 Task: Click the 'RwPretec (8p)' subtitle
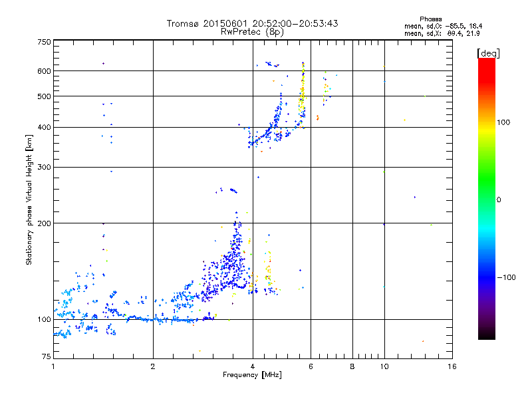click(252, 32)
